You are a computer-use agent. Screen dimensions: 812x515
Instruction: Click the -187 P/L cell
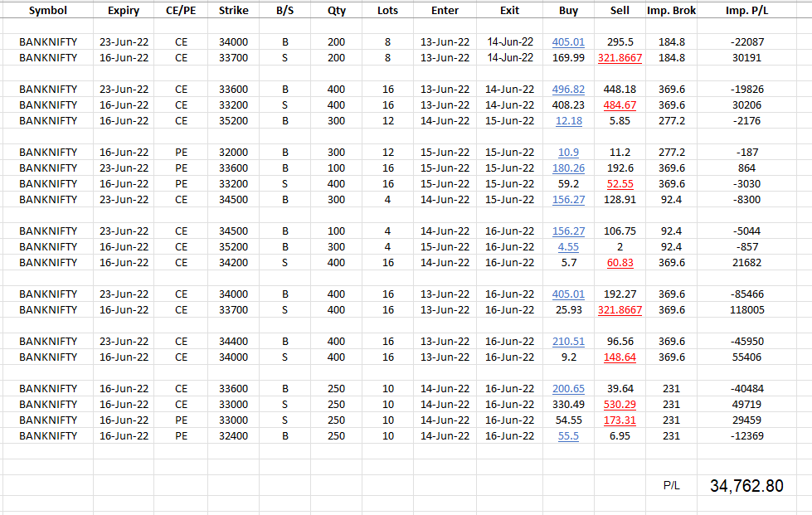(746, 152)
